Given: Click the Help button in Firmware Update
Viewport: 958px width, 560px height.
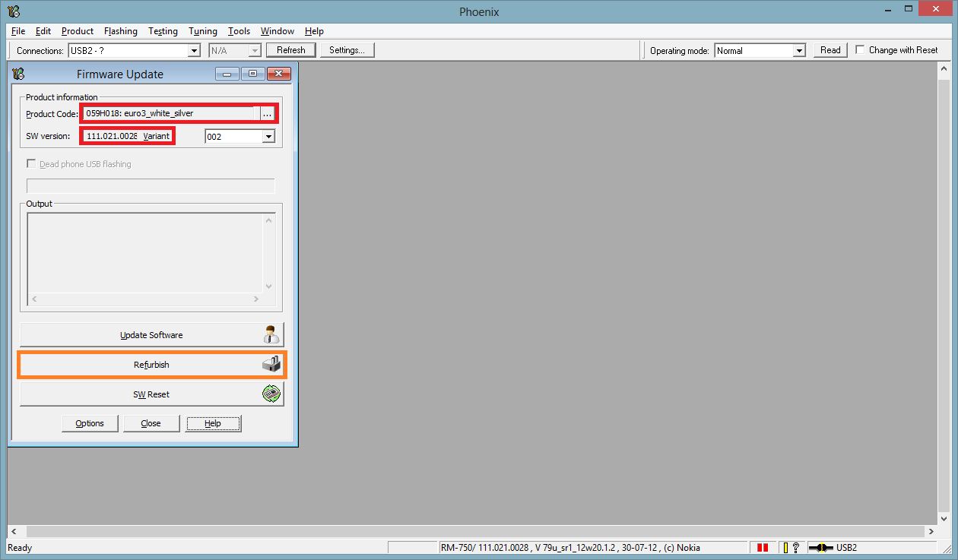Looking at the screenshot, I should (x=213, y=423).
